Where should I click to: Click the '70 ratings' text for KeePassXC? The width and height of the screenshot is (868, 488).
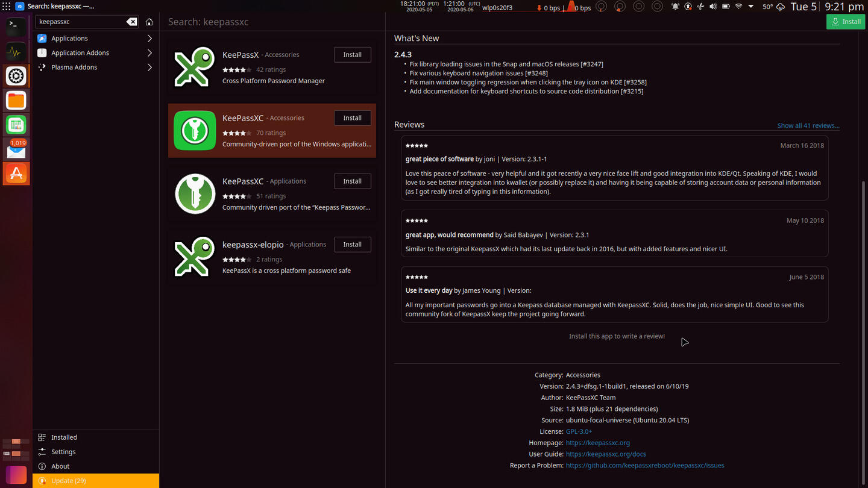271,133
